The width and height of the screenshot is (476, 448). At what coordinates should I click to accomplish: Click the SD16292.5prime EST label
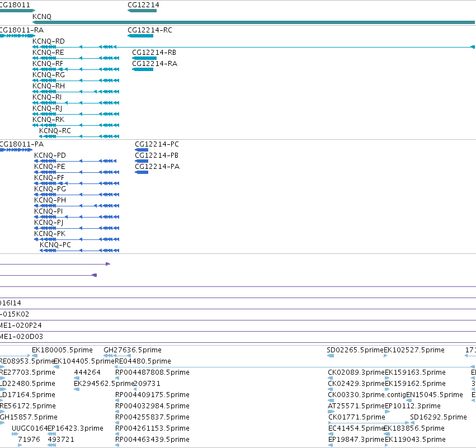439,417
